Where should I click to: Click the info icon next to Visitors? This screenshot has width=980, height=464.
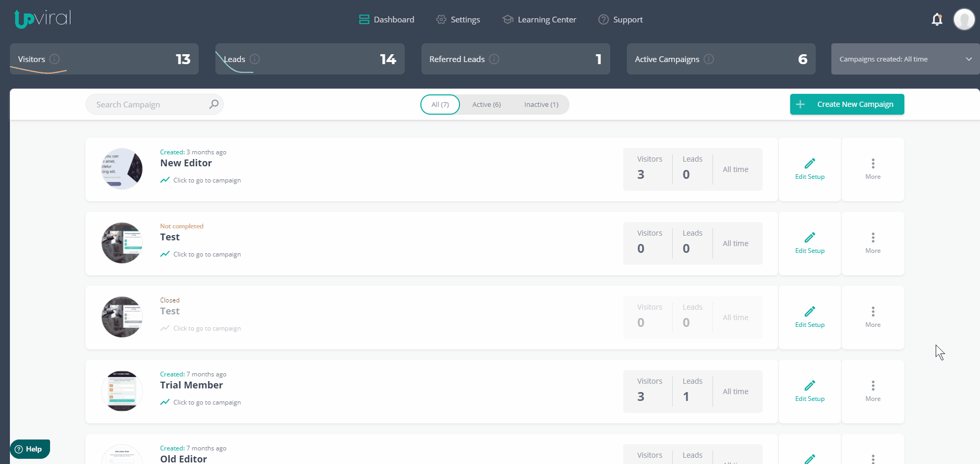[54, 59]
